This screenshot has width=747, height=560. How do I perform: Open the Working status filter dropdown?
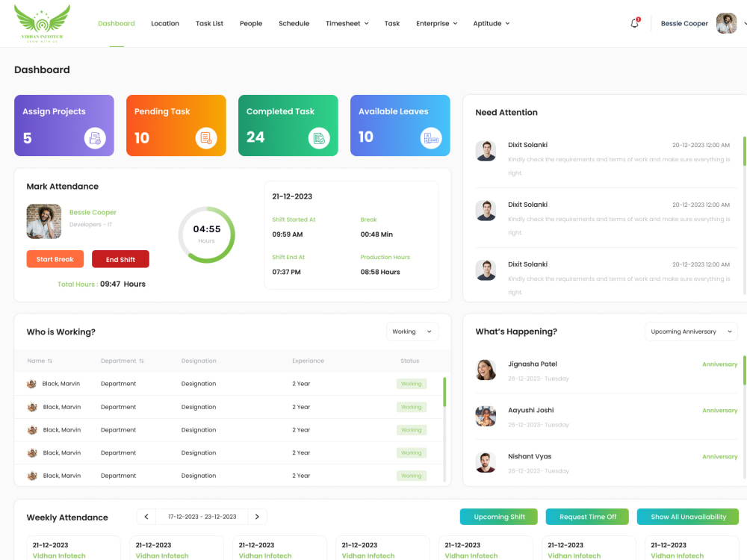[x=412, y=332]
